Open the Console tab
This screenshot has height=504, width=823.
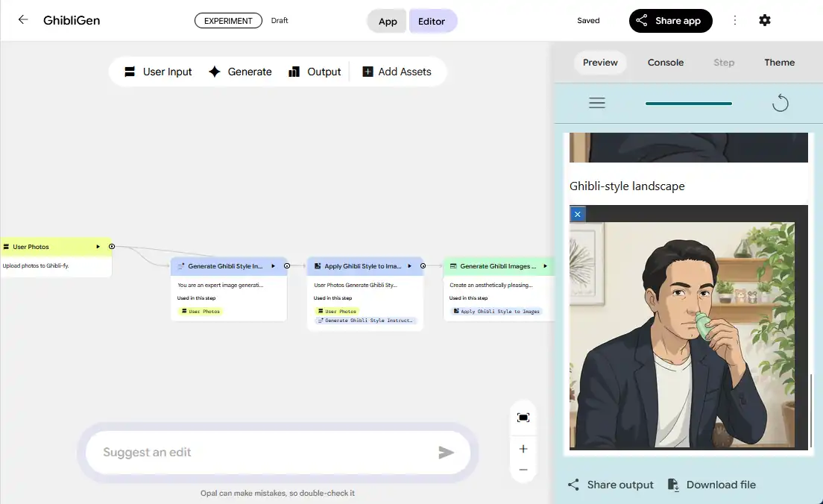[x=665, y=63]
